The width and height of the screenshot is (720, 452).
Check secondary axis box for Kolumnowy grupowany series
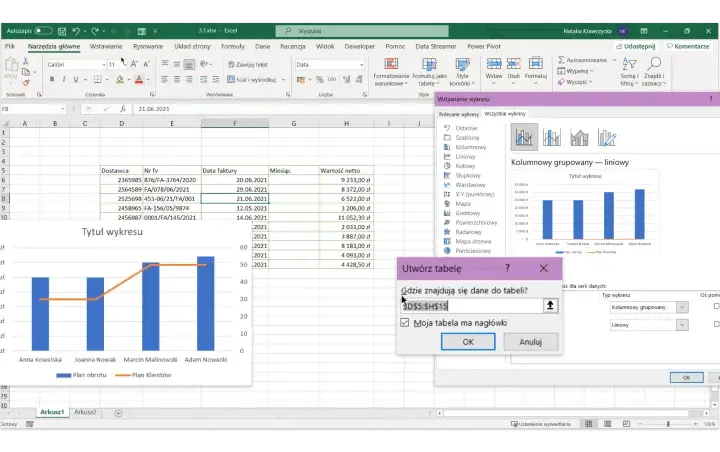point(717,306)
